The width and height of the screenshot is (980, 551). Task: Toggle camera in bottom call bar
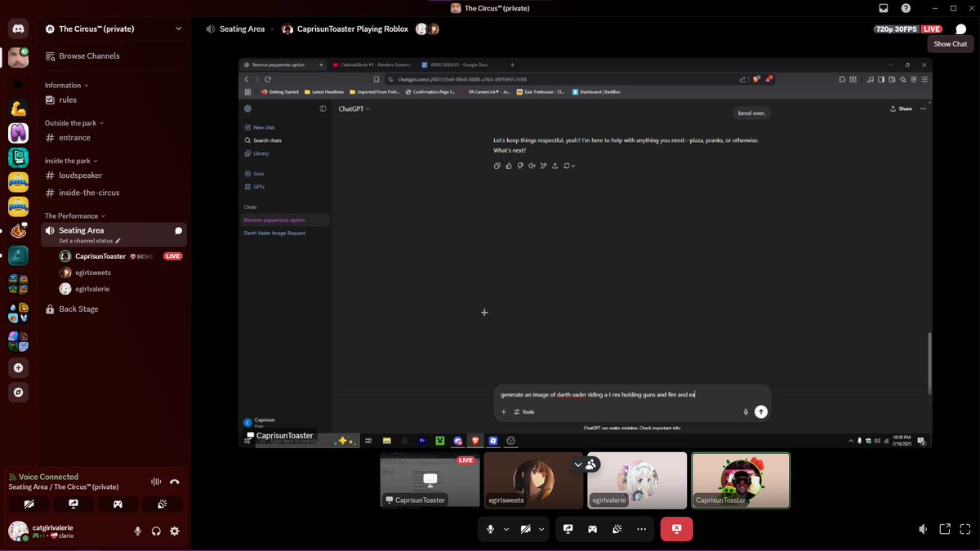525,529
